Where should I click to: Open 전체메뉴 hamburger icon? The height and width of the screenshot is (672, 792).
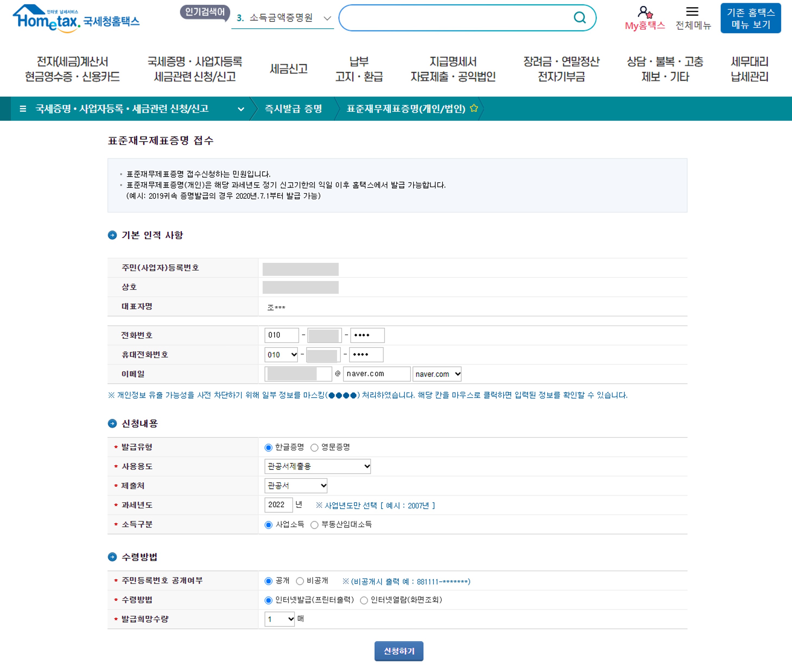pyautogui.click(x=692, y=11)
